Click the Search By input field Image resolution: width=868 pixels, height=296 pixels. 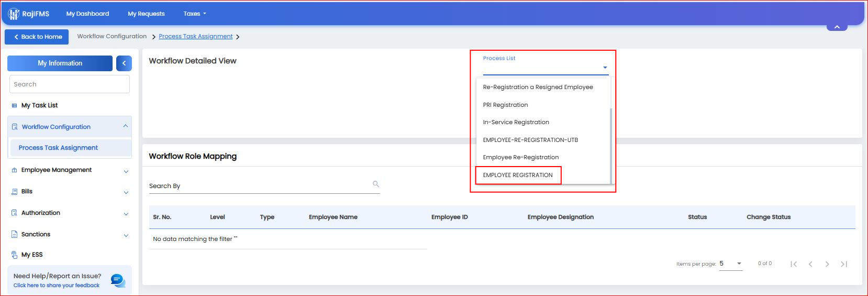tap(264, 185)
